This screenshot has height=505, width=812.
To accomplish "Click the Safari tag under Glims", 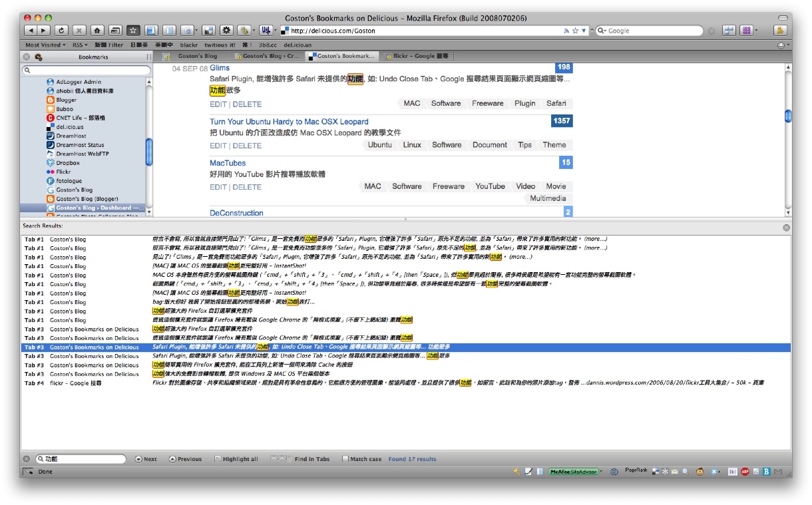I will [x=556, y=103].
